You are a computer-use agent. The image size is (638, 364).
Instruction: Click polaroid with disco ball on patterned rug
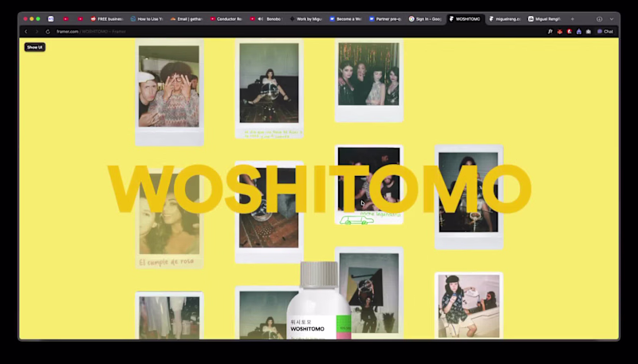coord(269,213)
